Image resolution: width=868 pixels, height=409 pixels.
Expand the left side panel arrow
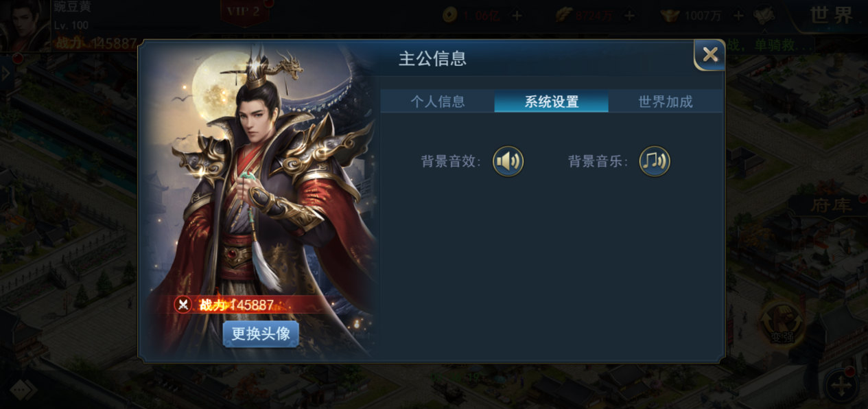pyautogui.click(x=6, y=74)
